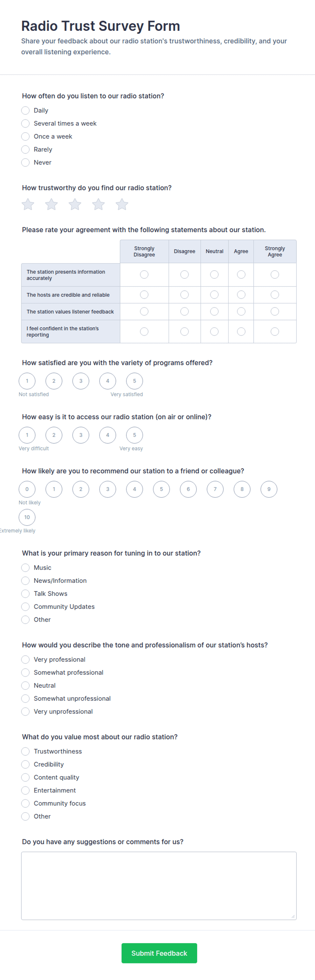
Task: Click the third trustworthiness star
Action: pyautogui.click(x=75, y=204)
